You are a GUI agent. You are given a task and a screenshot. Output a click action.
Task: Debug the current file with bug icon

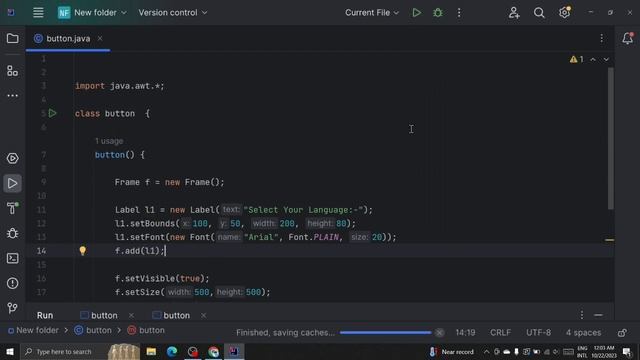(438, 13)
